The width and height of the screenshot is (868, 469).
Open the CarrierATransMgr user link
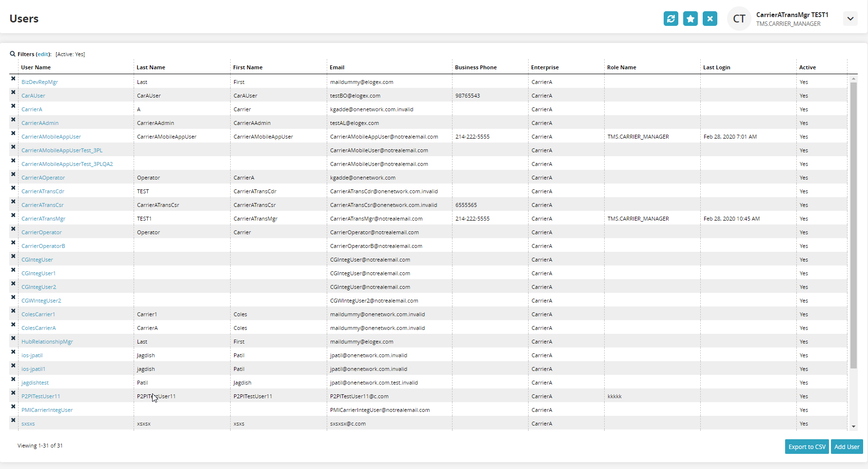point(43,219)
